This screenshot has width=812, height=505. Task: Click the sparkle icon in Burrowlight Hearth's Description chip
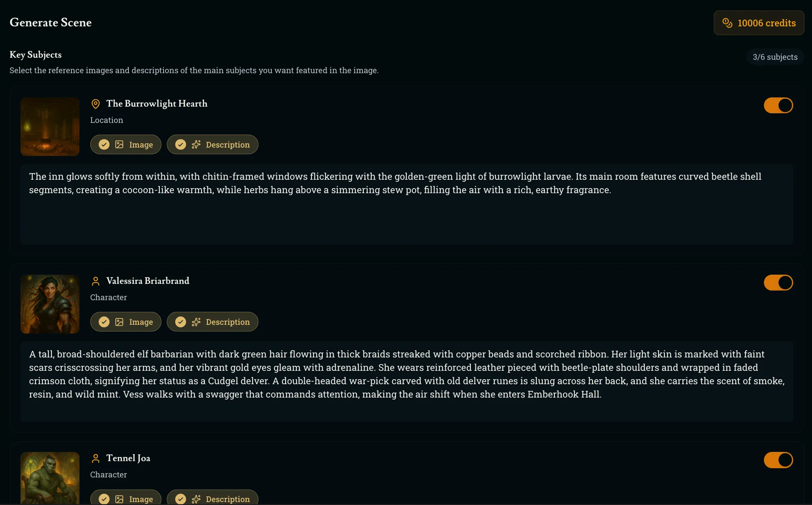point(196,145)
